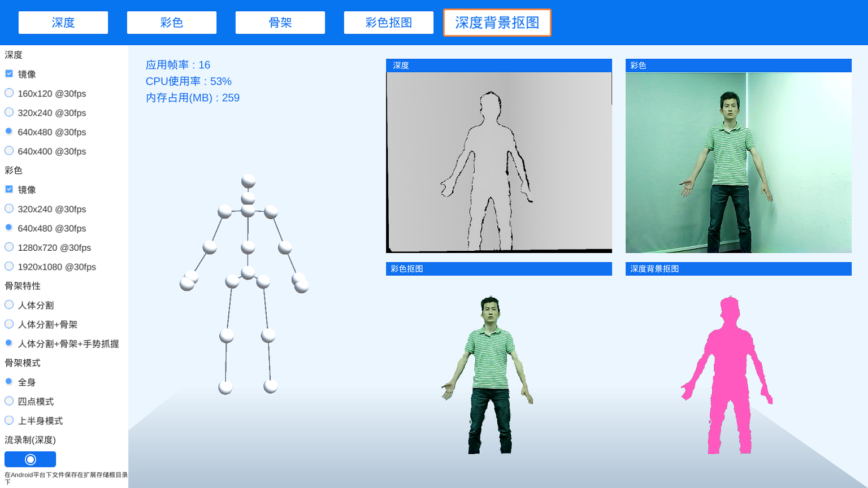This screenshot has width=868, height=488.
Task: Click the 深度 preview image
Action: (499, 162)
